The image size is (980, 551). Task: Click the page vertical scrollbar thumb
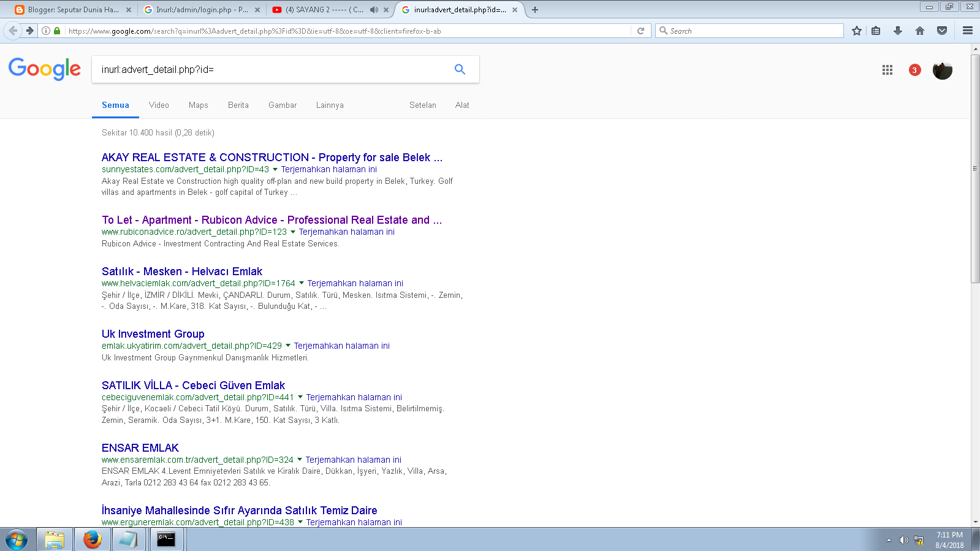click(x=975, y=169)
